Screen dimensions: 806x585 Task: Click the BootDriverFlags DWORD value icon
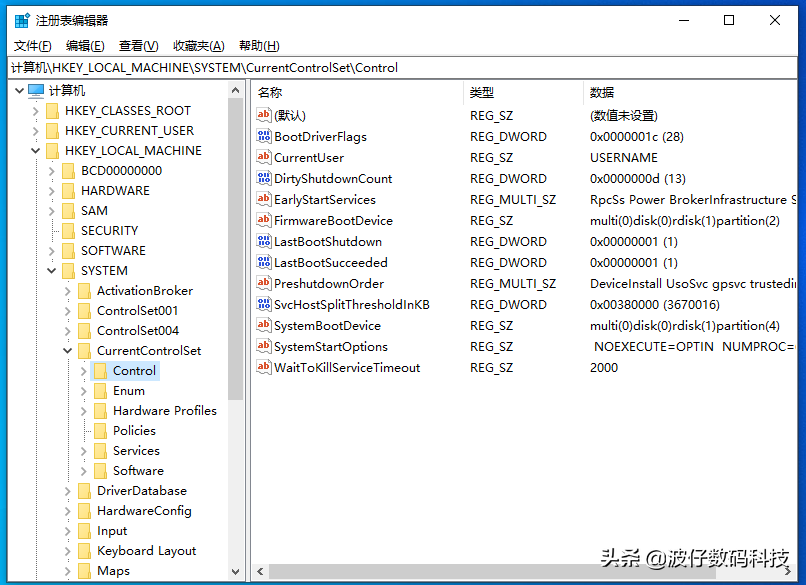tap(264, 136)
